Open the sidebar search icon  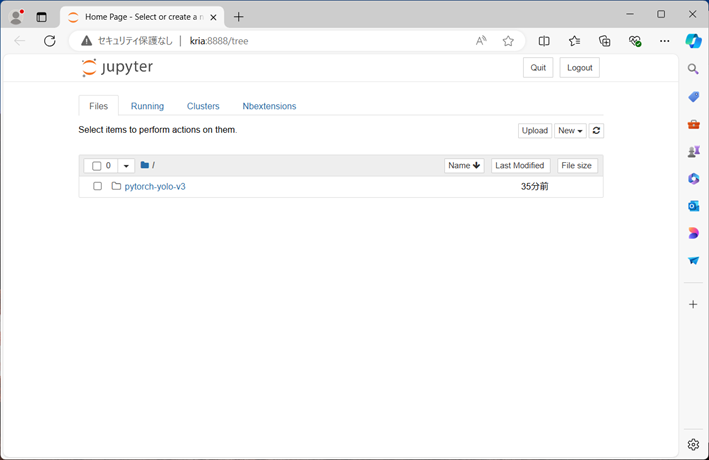[x=693, y=69]
